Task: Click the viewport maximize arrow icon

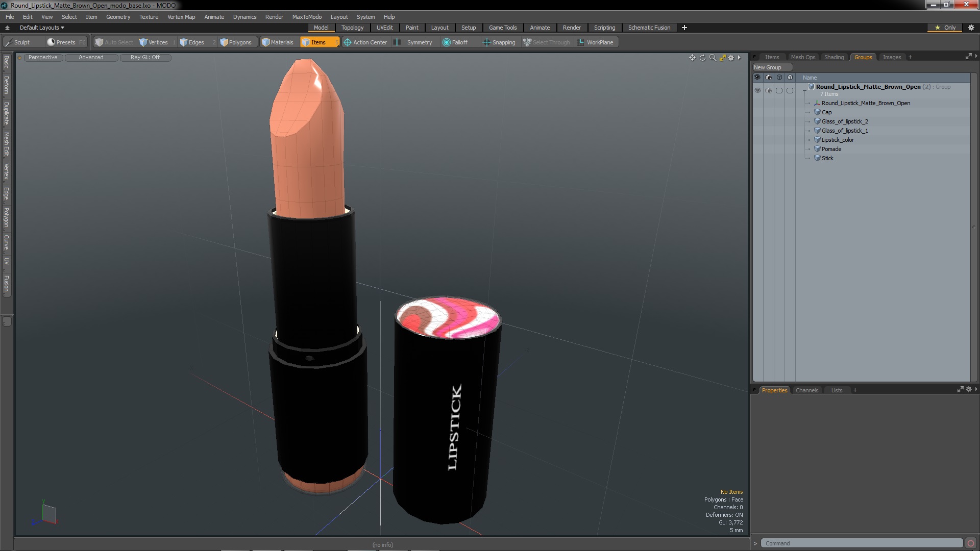Action: [x=722, y=58]
